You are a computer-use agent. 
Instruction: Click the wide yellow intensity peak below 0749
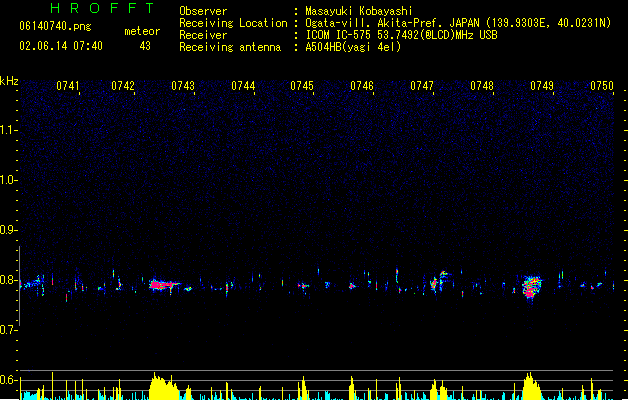coord(532,386)
